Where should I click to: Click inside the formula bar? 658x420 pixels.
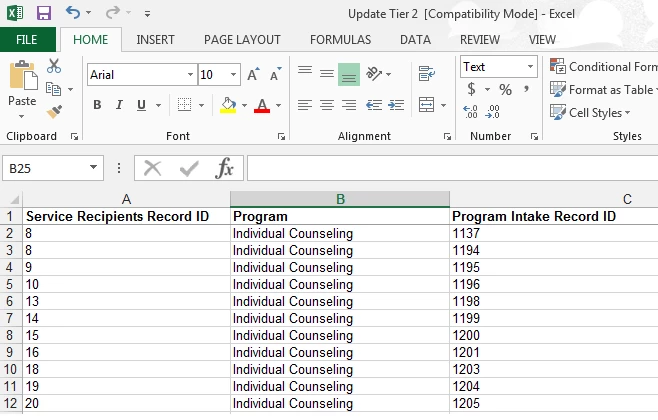(x=452, y=168)
